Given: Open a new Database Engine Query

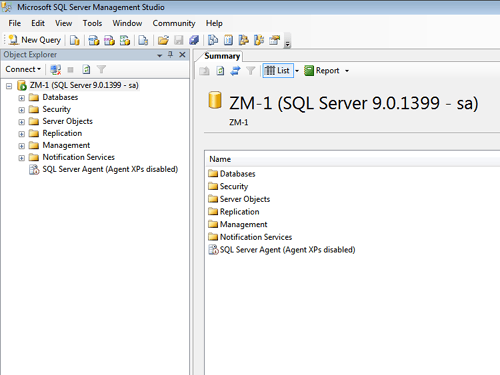Looking at the screenshot, I should pyautogui.click(x=75, y=40).
